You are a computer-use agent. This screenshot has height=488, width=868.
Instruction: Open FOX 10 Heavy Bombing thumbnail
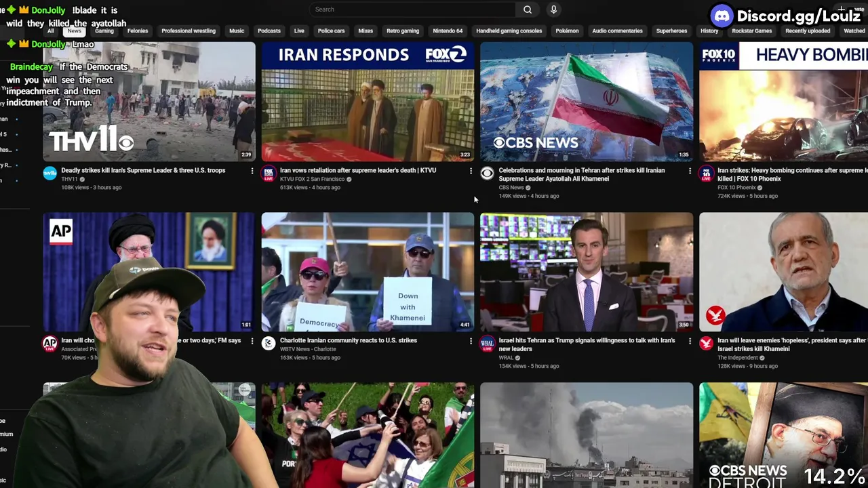tap(783, 102)
